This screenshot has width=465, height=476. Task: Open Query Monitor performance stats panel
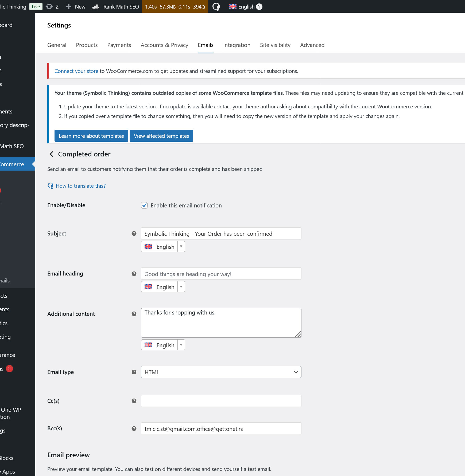point(175,7)
